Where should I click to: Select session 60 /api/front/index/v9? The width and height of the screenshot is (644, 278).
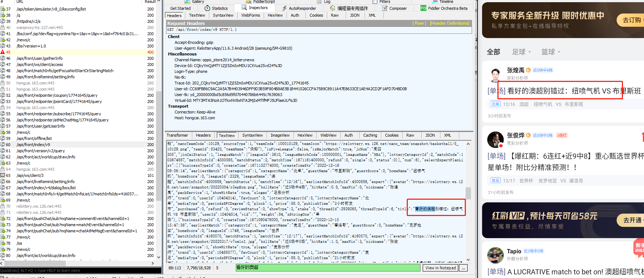click(x=78, y=145)
